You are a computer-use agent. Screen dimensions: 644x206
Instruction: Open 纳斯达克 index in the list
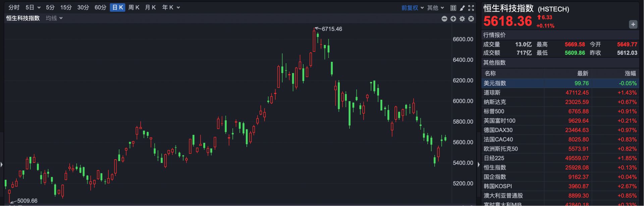pyautogui.click(x=495, y=102)
